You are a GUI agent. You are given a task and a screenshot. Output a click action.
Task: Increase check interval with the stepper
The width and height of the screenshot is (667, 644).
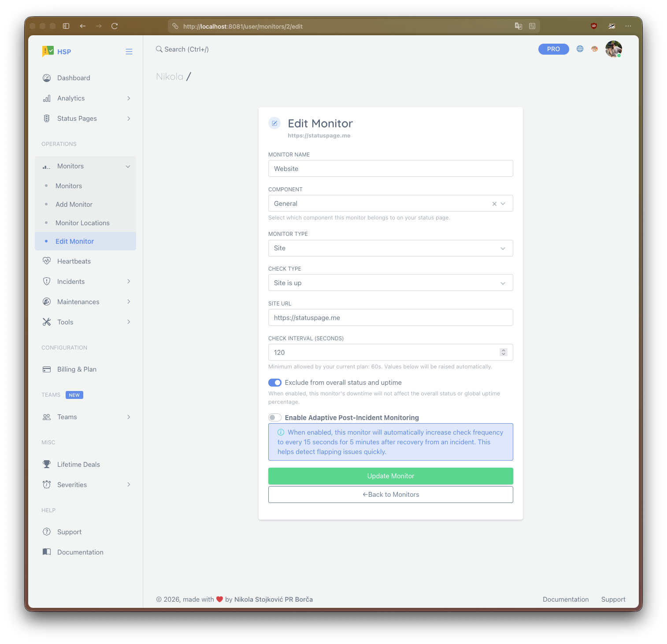[503, 350]
